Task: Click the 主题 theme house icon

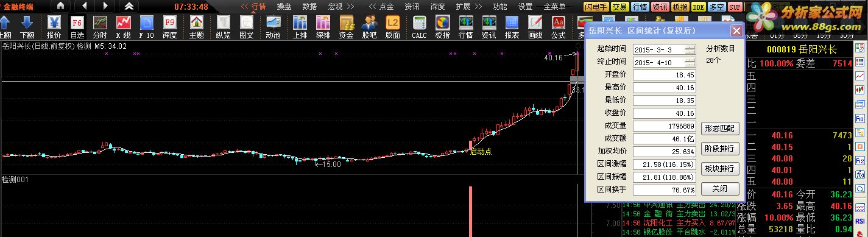Action: [x=196, y=26]
